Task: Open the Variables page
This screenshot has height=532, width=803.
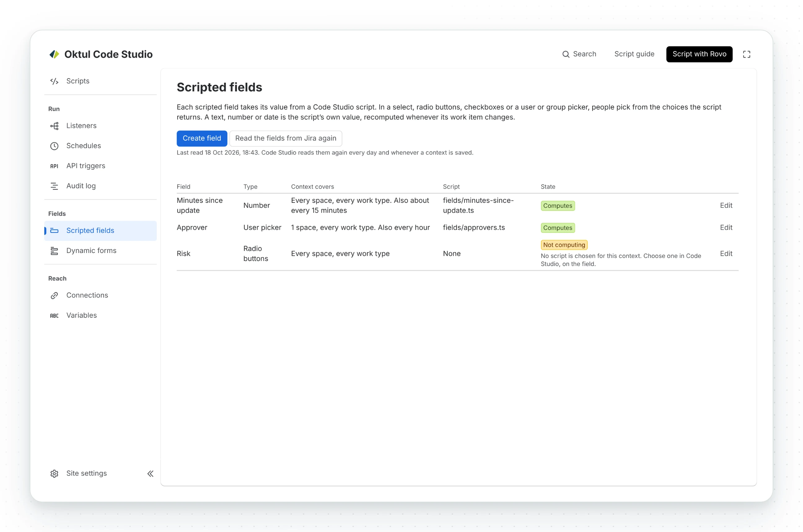Action: pyautogui.click(x=100, y=316)
